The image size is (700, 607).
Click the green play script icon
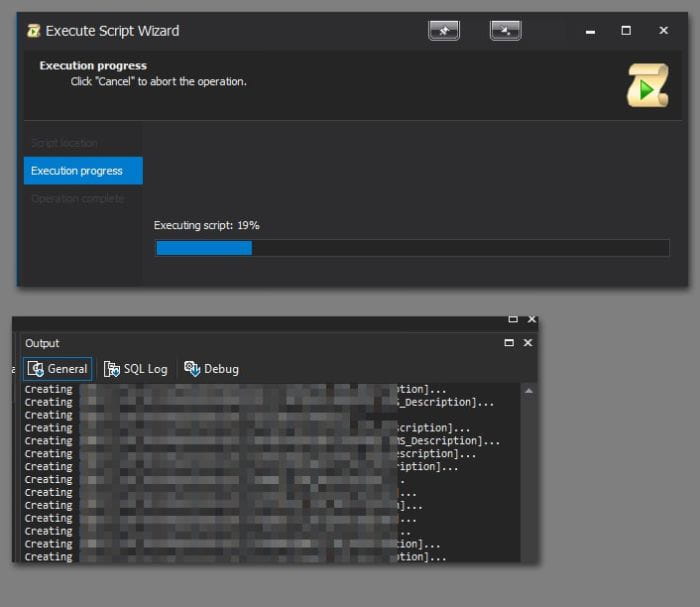pos(648,86)
